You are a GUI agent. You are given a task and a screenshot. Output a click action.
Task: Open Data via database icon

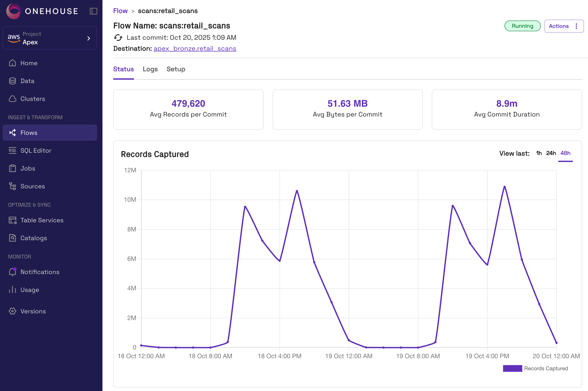[x=13, y=81]
